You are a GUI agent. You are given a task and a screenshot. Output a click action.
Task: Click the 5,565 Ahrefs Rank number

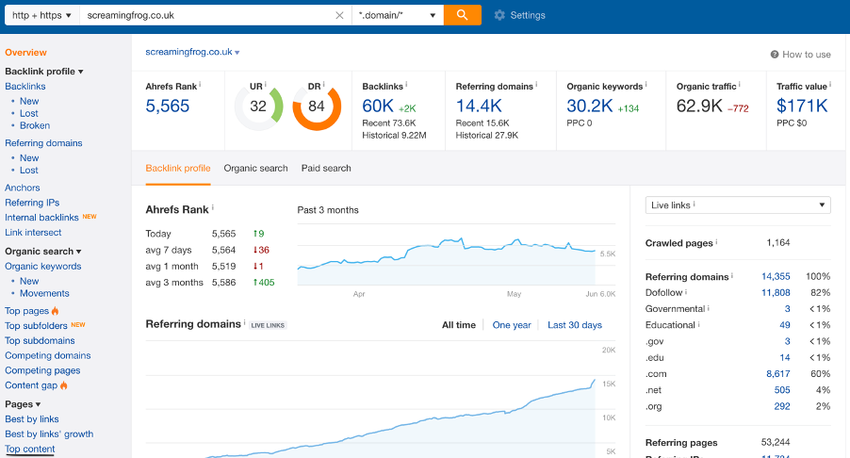tap(168, 106)
